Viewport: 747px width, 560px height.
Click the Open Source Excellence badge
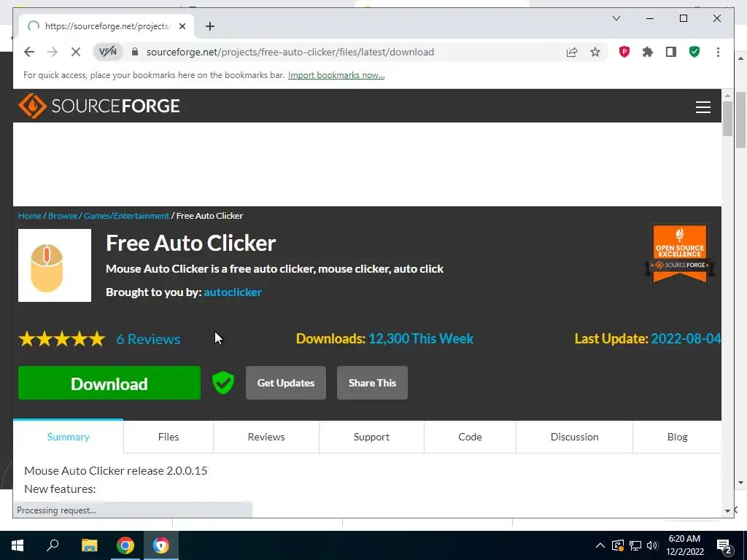click(x=680, y=254)
